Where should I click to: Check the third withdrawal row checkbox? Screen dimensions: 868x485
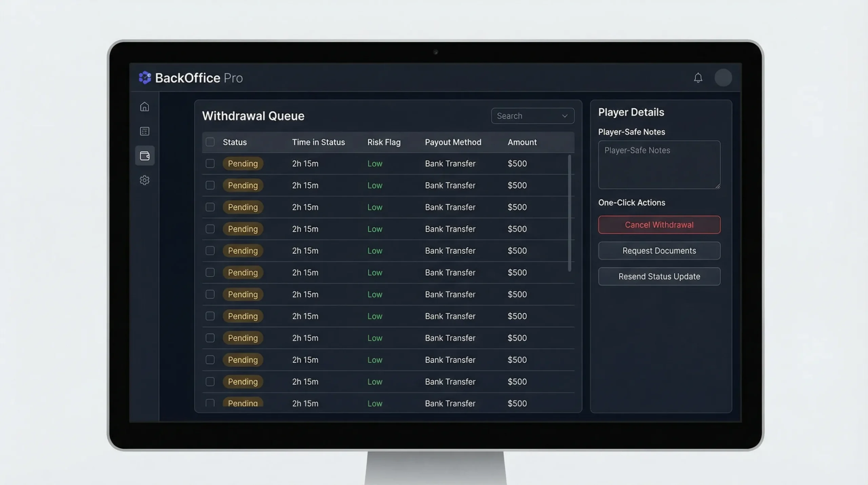(210, 207)
